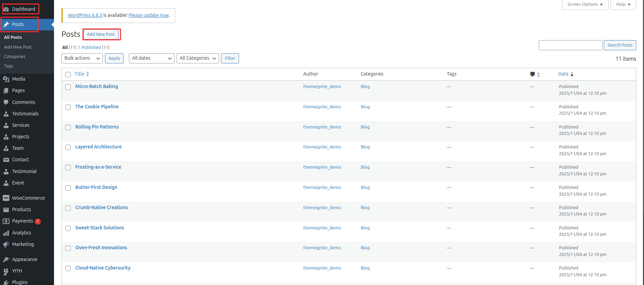
Task: Open Appearance via paintbrush icon
Action: click(x=6, y=259)
